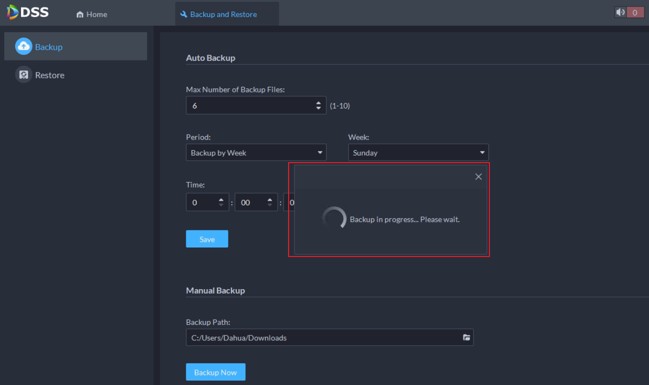The height and width of the screenshot is (385, 649).
Task: Open the alarm count badge showing 0
Action: pyautogui.click(x=635, y=12)
